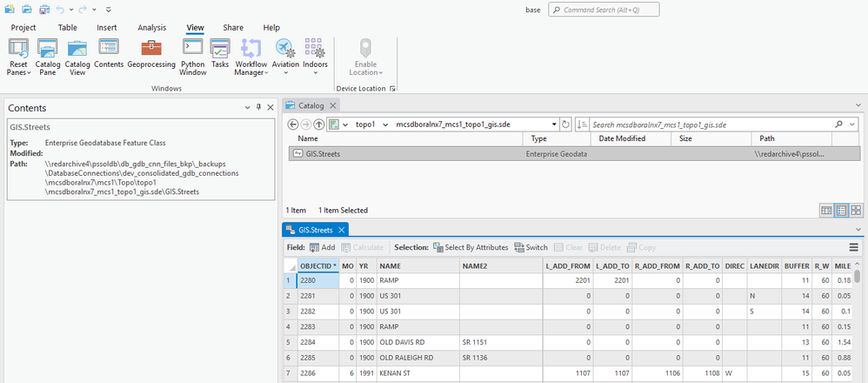Toggle the catalog details panel view

coord(826,210)
